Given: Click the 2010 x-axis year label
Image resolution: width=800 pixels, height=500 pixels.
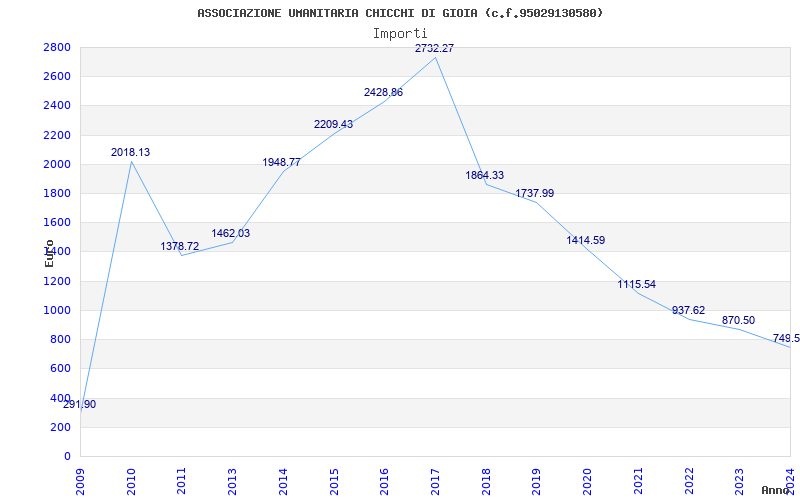Looking at the screenshot, I should [x=131, y=482].
